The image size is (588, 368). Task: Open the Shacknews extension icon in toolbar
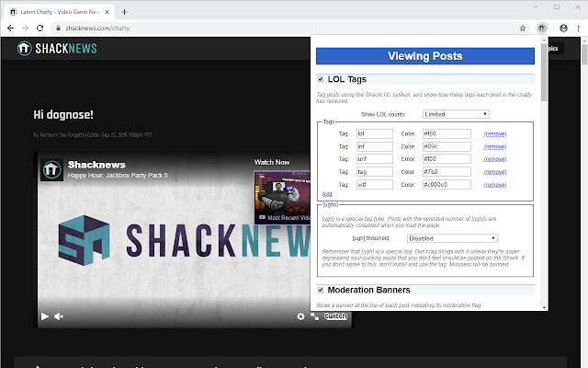(x=542, y=29)
